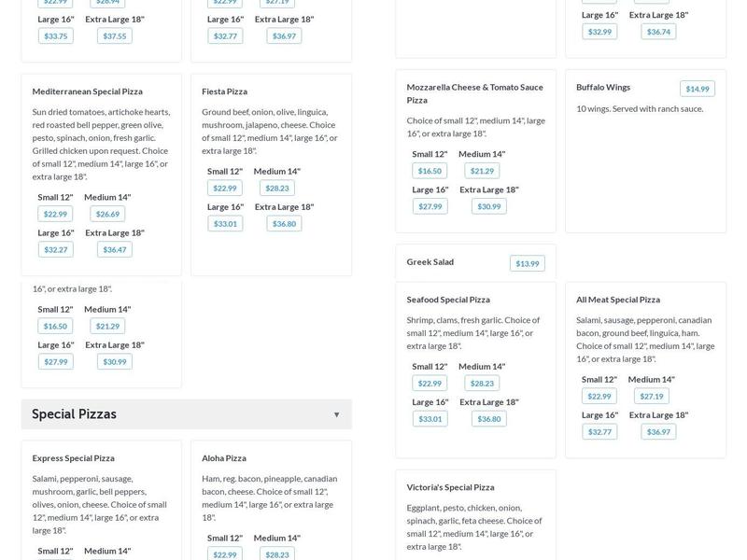
Task: Choose Seafood Special Pizza Small $22.99
Action: [x=430, y=384]
